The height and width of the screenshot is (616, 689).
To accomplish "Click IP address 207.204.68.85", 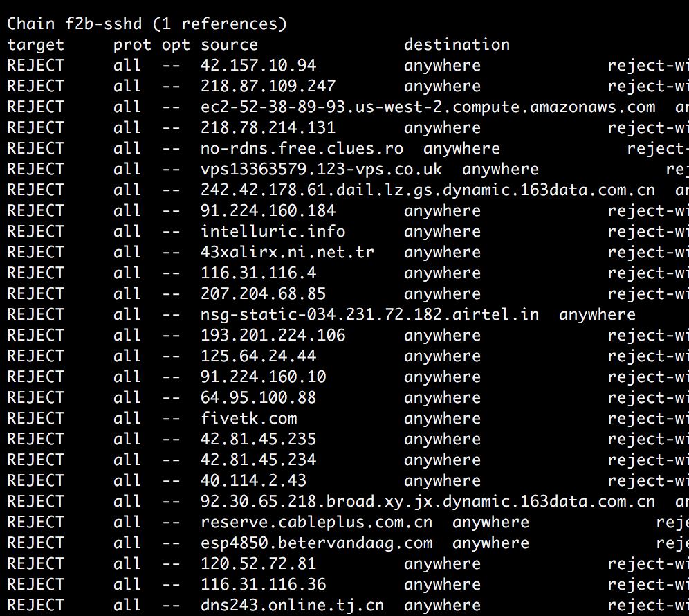I will point(263,294).
